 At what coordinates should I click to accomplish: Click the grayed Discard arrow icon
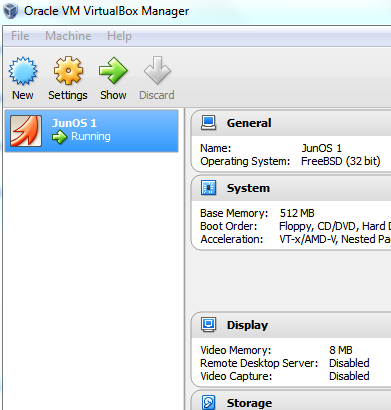(x=157, y=70)
